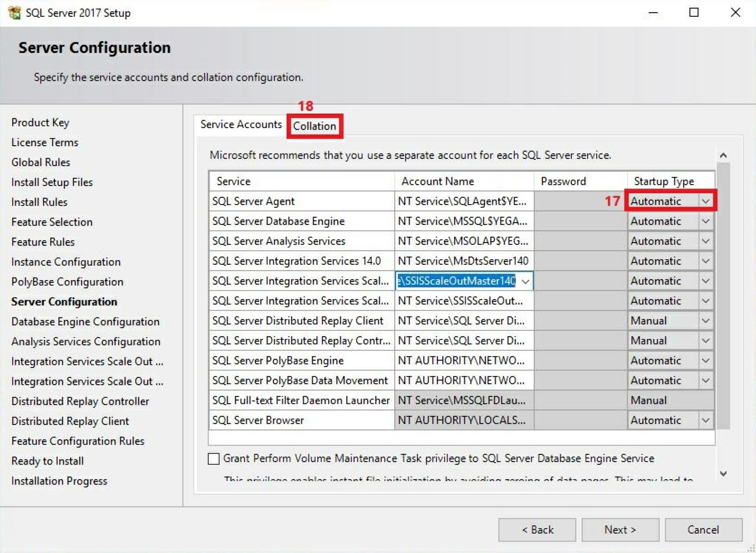The height and width of the screenshot is (553, 756).
Task: Select Installation Progress step in sidebar
Action: coord(59,481)
